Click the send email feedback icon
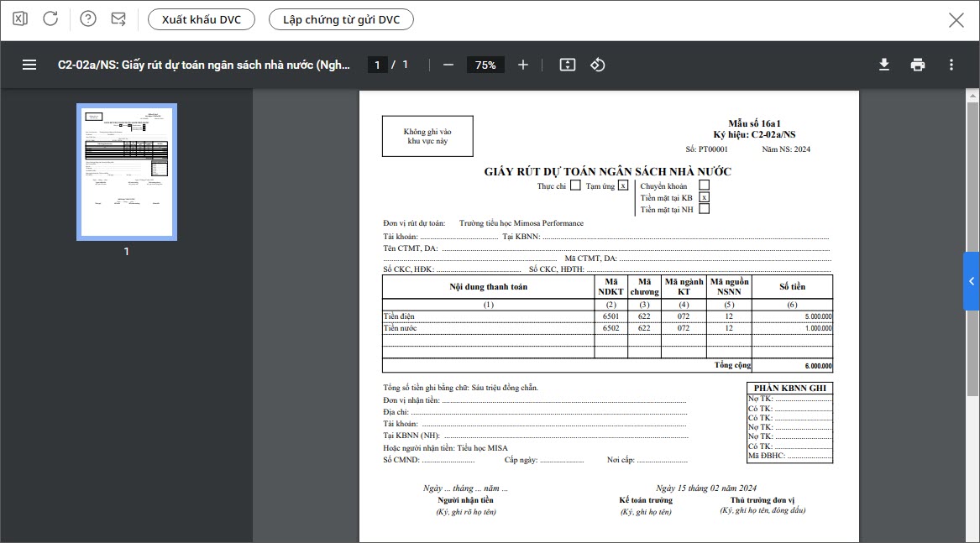Viewport: 980px width, 543px height. 118,19
